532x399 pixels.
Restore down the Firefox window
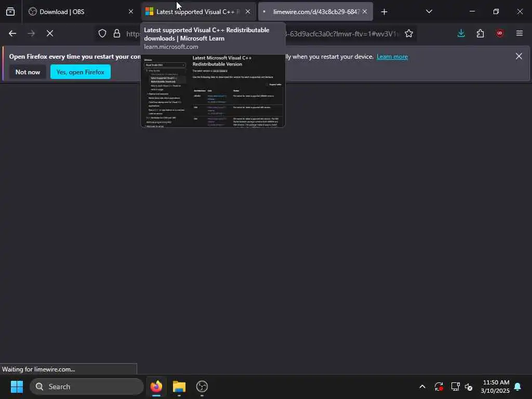point(496,11)
